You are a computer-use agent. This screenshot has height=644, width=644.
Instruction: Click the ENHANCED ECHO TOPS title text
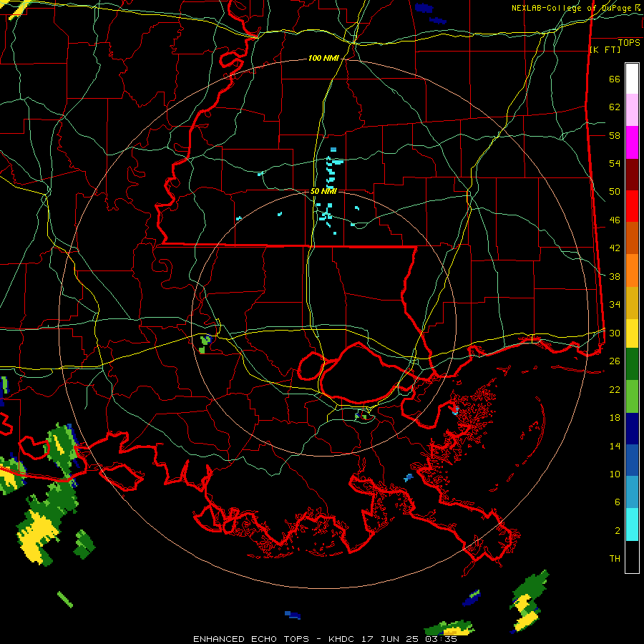(x=251, y=639)
